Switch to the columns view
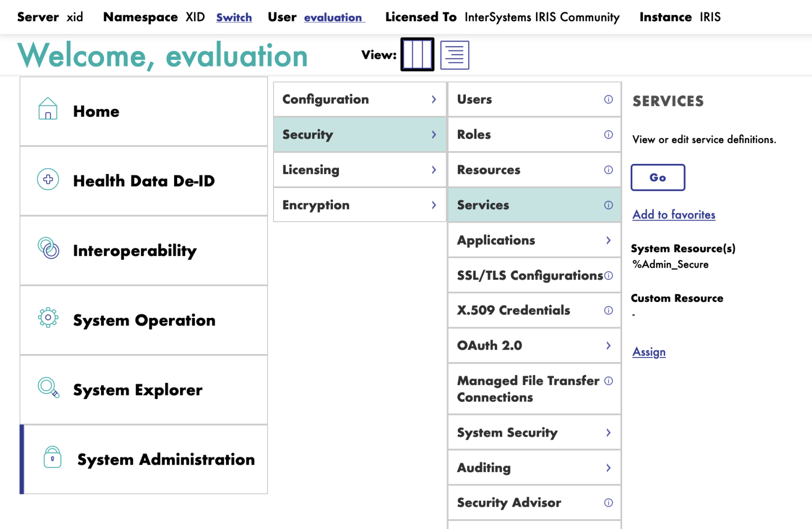812x529 pixels. [x=417, y=54]
